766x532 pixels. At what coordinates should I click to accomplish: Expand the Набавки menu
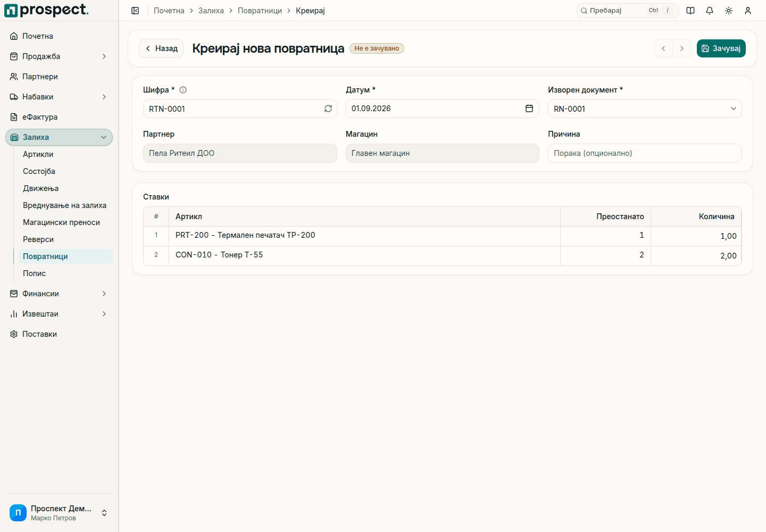tap(59, 97)
